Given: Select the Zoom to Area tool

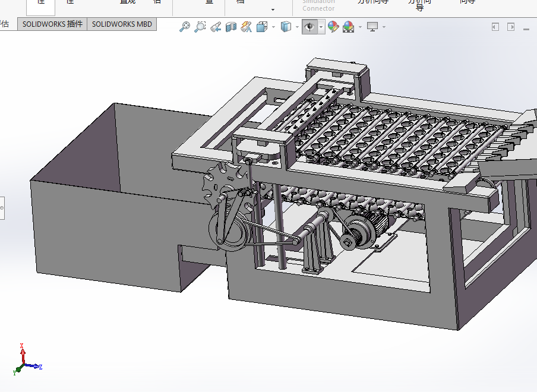Looking at the screenshot, I should [200, 27].
